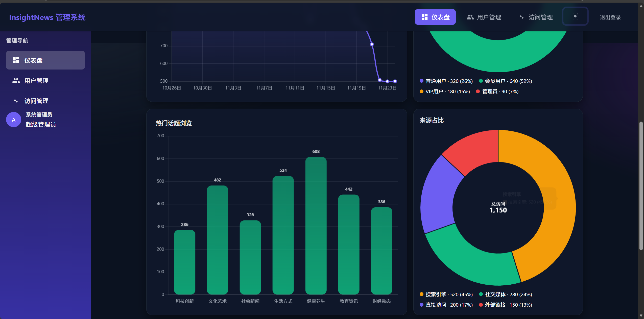Click the red 外部链接 legend color dot
The width and height of the screenshot is (644, 319).
[x=481, y=305]
